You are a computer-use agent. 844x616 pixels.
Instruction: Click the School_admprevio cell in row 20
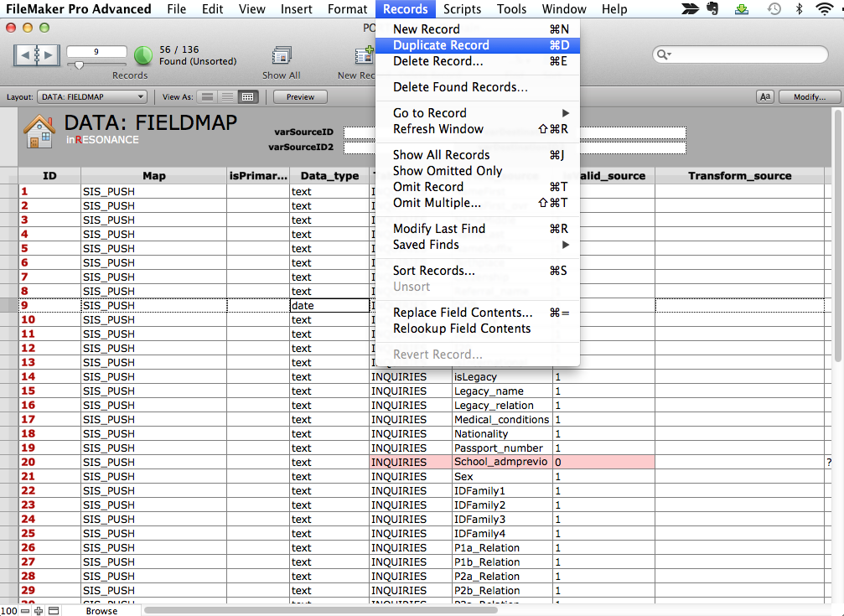tap(503, 462)
